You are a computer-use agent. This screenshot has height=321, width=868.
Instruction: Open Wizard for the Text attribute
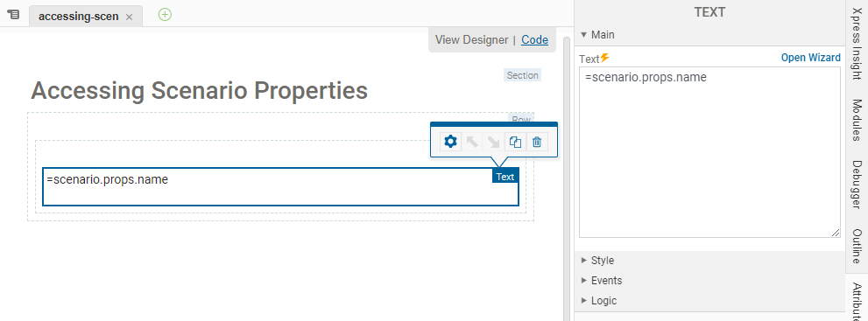(810, 58)
